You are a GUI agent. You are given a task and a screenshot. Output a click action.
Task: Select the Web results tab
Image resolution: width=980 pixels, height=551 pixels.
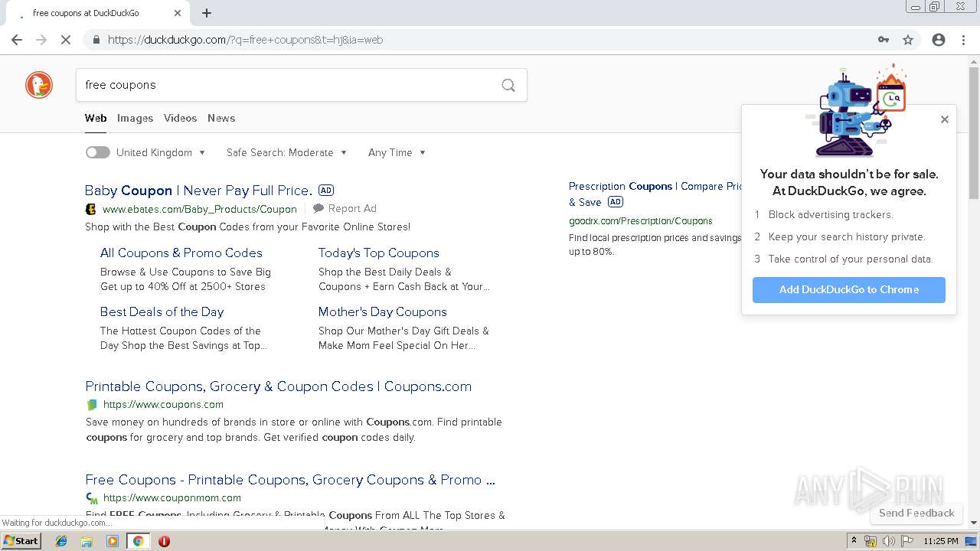point(96,118)
